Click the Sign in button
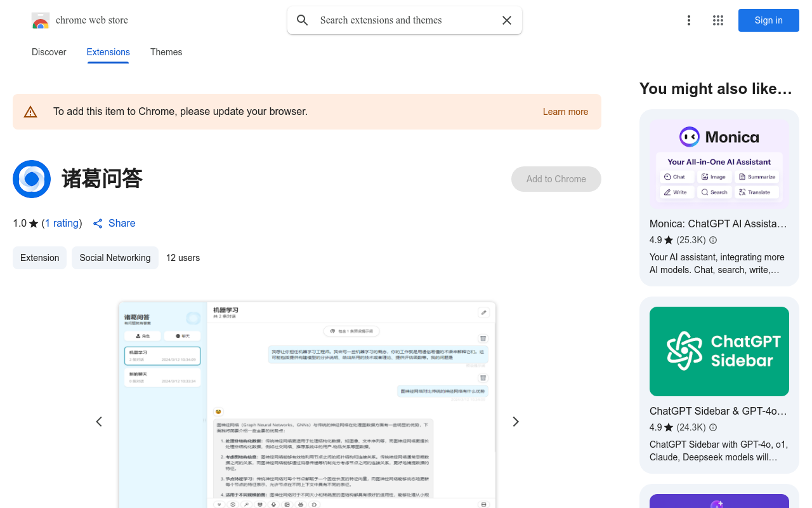This screenshot has width=812, height=508. pos(768,20)
